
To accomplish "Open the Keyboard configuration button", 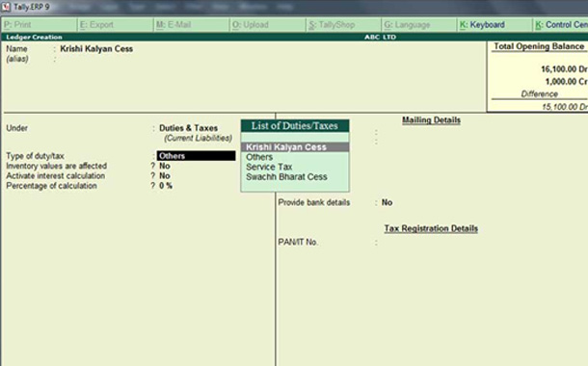I will tap(495, 25).
